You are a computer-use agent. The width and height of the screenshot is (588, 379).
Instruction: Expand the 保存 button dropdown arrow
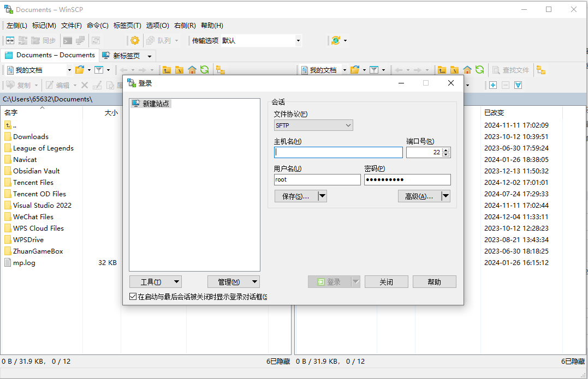pyautogui.click(x=323, y=196)
